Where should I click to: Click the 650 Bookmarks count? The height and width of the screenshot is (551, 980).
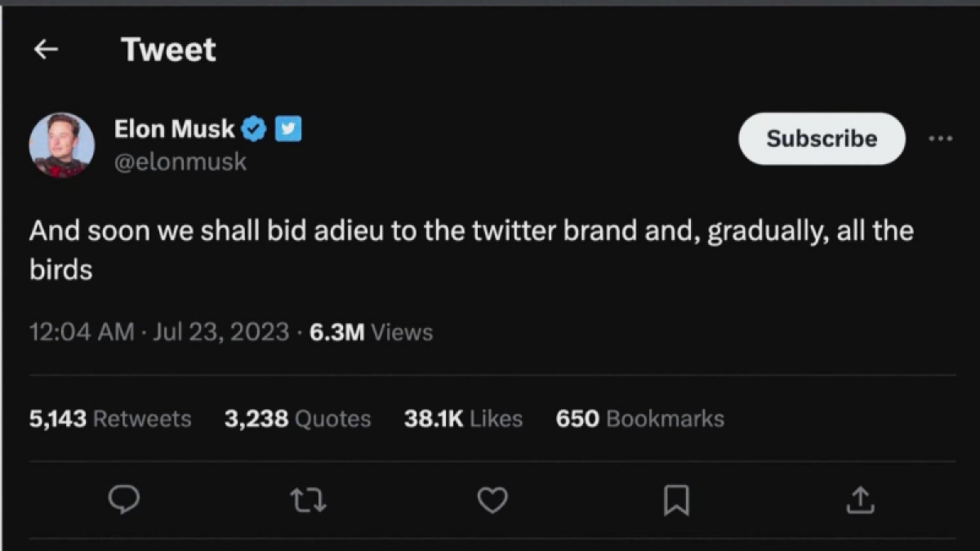(x=639, y=419)
